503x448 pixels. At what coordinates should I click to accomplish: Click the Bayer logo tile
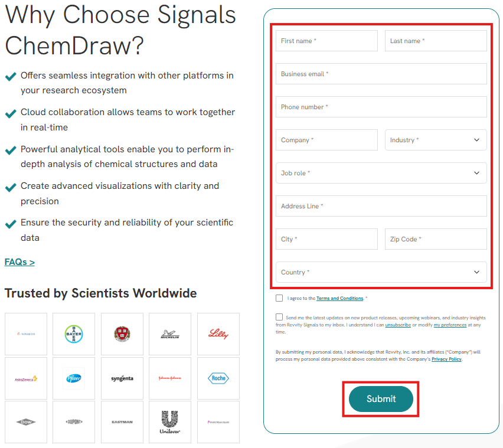click(74, 334)
